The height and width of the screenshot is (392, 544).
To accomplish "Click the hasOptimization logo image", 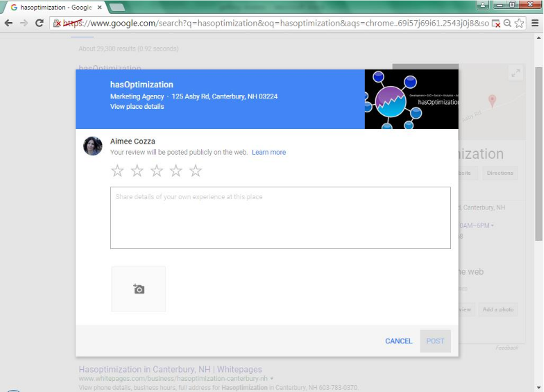I will 411,99.
